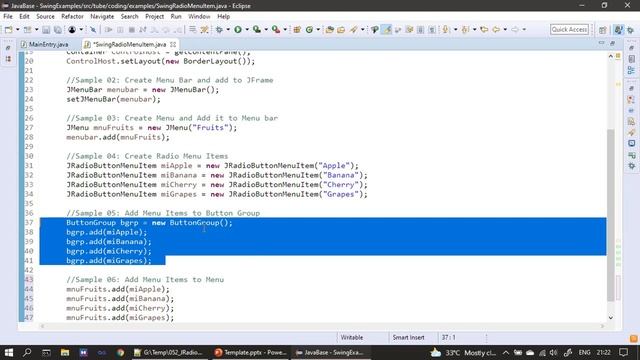Viewport: 640px width, 360px height.
Task: Click in the Quick Access field
Action: point(569,30)
